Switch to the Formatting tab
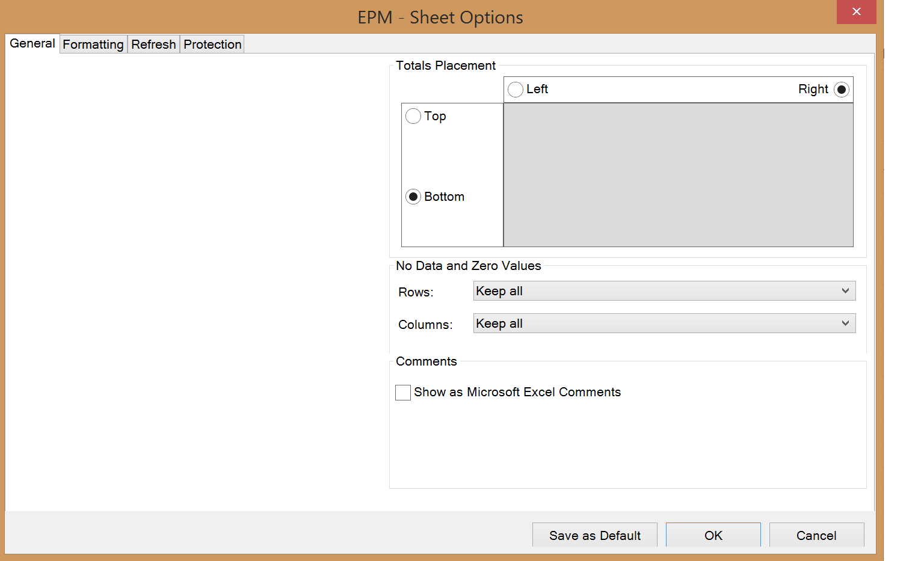This screenshot has height=561, width=924. (x=93, y=44)
